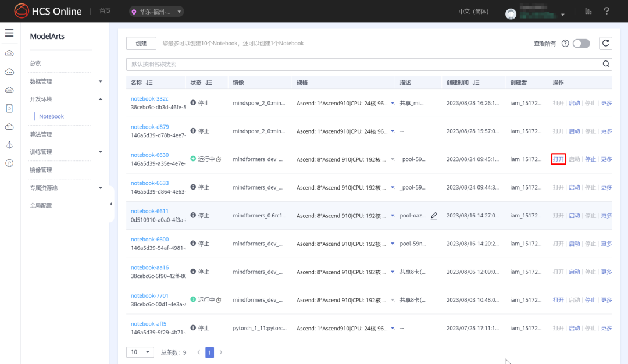Click 停止 for notebook-7701

coord(590,300)
